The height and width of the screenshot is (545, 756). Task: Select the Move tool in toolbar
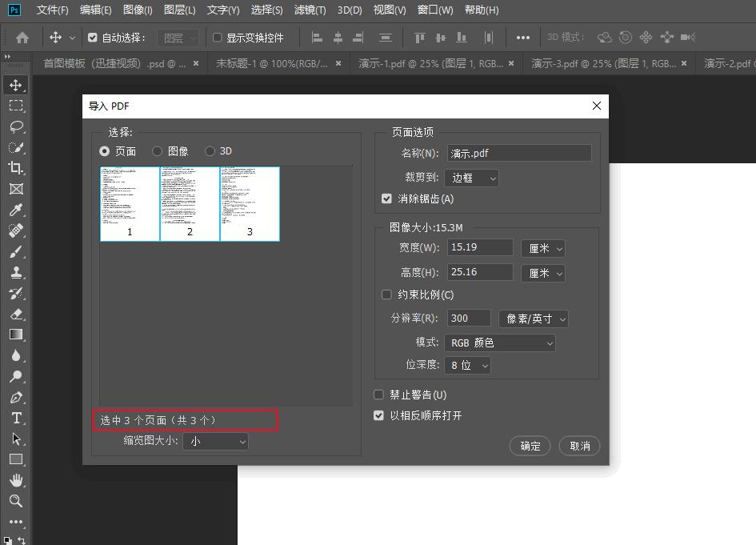16,85
